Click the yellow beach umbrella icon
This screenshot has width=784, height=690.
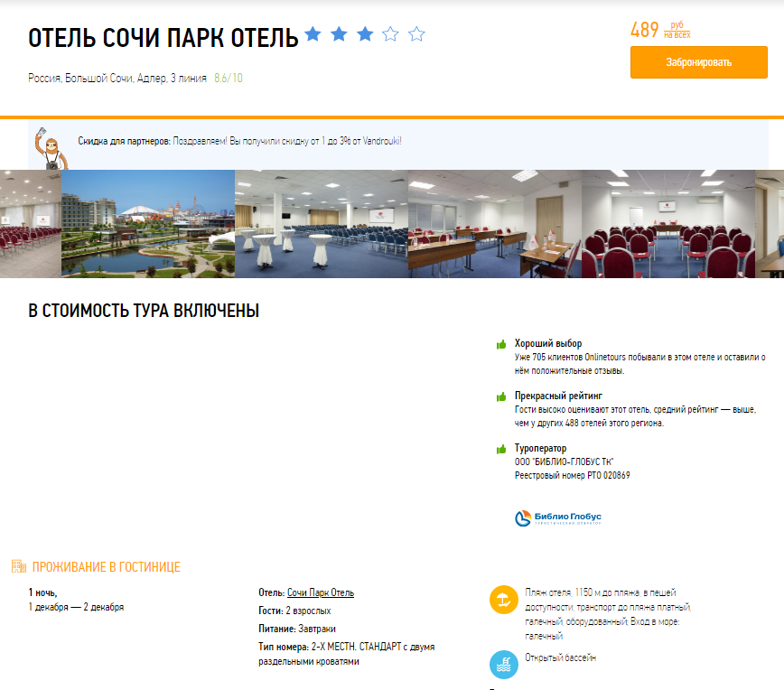503,600
